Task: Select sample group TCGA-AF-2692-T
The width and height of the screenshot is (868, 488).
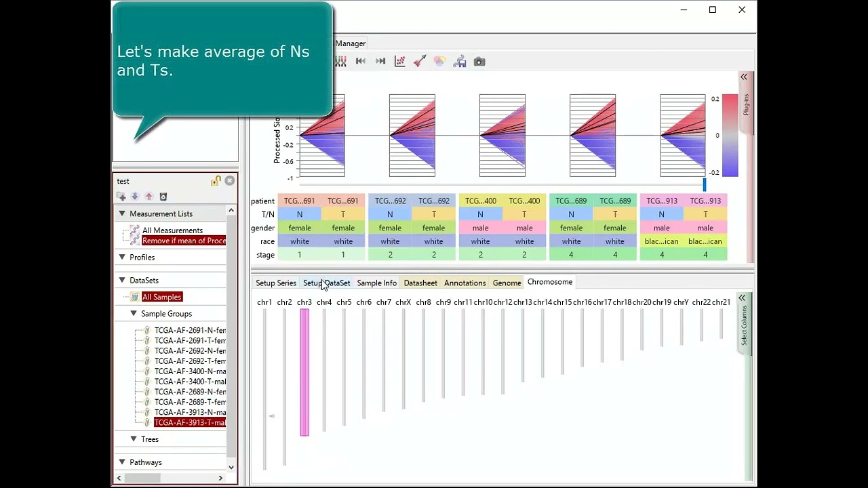Action: coord(190,361)
